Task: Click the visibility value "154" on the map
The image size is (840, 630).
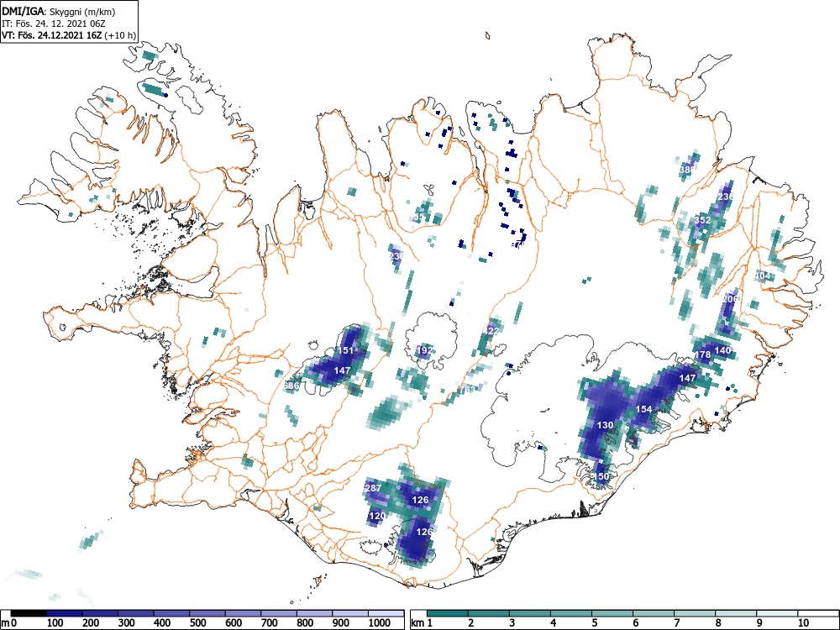Action: tap(644, 409)
